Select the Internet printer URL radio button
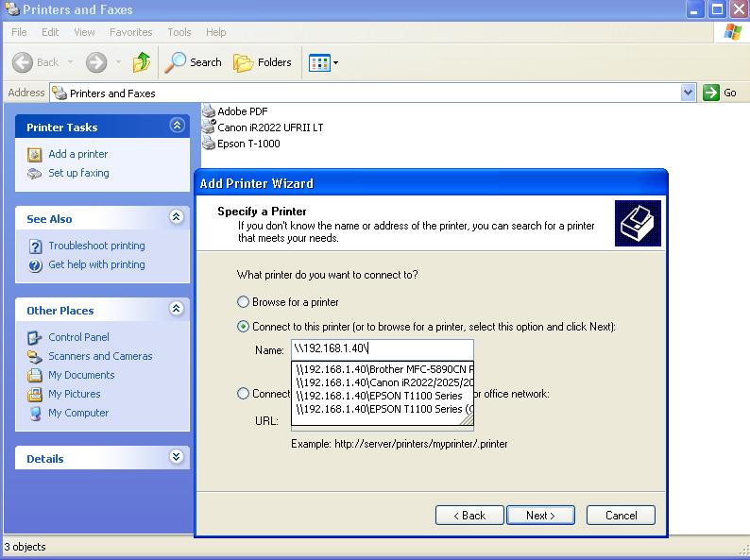This screenshot has width=750, height=560. 243,394
